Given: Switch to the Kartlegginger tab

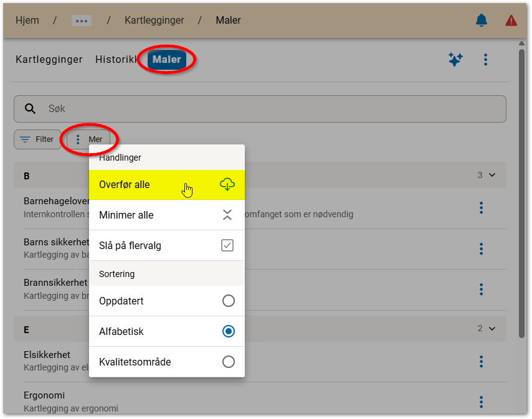Looking at the screenshot, I should 49,60.
